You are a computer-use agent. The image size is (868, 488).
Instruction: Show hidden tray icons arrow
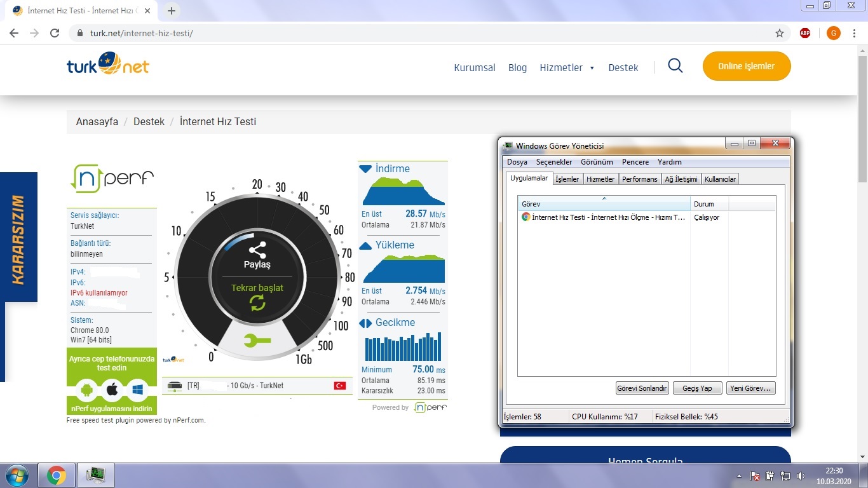[x=739, y=475]
